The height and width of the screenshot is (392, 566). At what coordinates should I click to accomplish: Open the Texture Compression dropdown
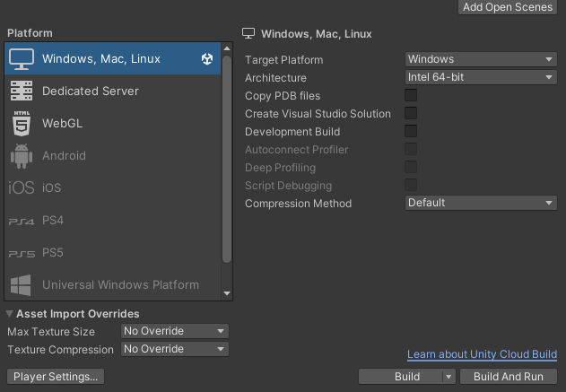click(x=175, y=349)
